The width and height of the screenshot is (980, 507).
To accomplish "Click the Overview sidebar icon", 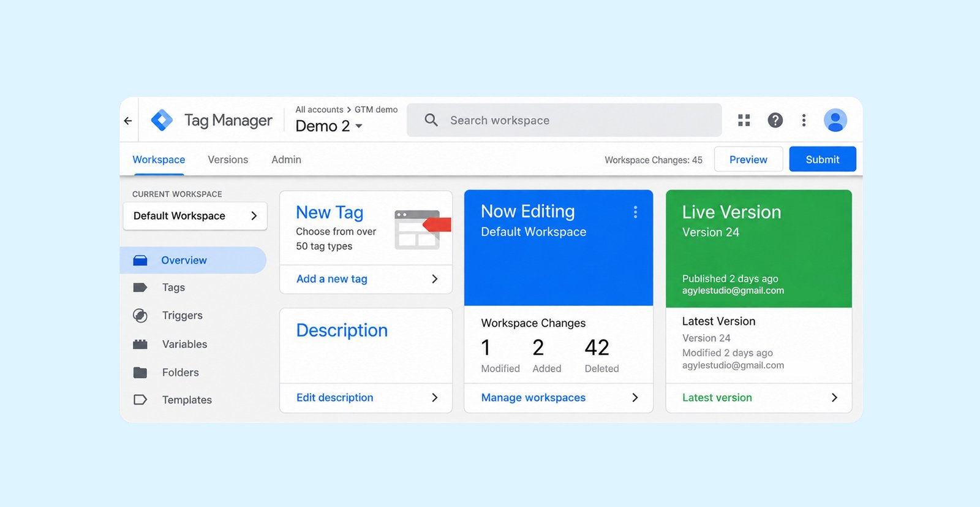I will [x=140, y=261].
